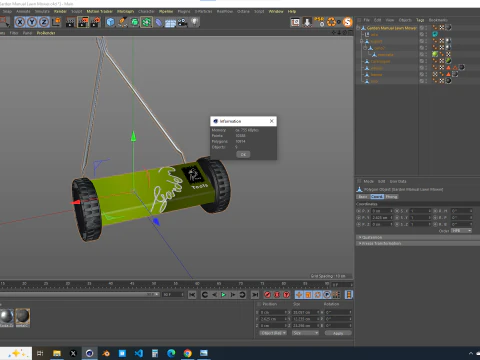Toggle Parameter keyframe recording

pyautogui.click(x=327, y=295)
